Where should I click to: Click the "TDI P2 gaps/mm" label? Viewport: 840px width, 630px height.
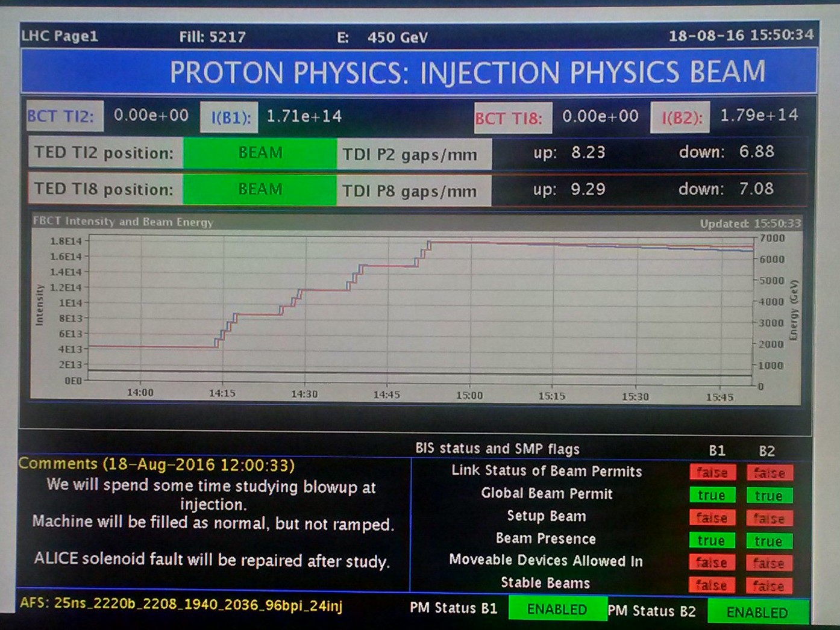pyautogui.click(x=414, y=155)
